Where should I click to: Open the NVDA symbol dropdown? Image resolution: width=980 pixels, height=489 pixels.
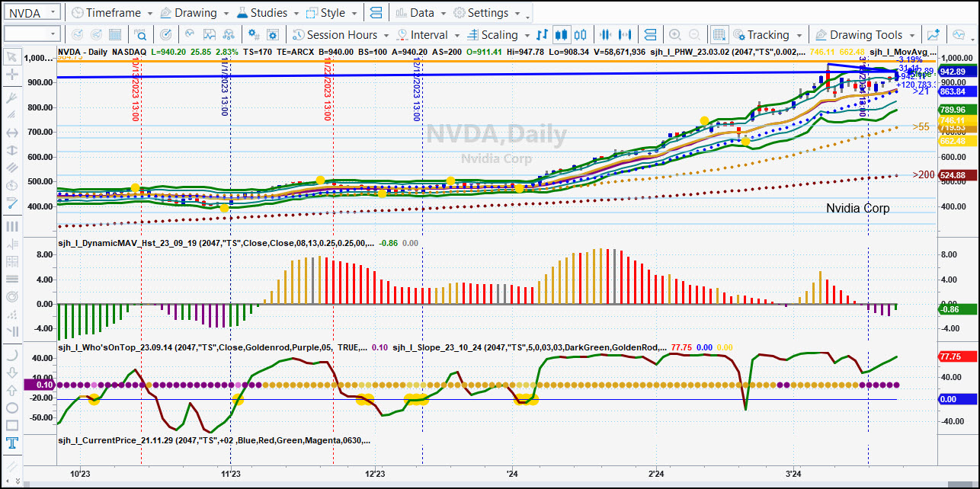click(53, 12)
